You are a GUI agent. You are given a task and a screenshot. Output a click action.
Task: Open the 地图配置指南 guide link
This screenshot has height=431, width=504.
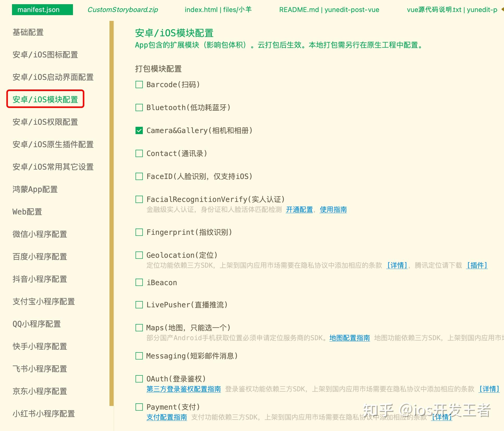(349, 338)
